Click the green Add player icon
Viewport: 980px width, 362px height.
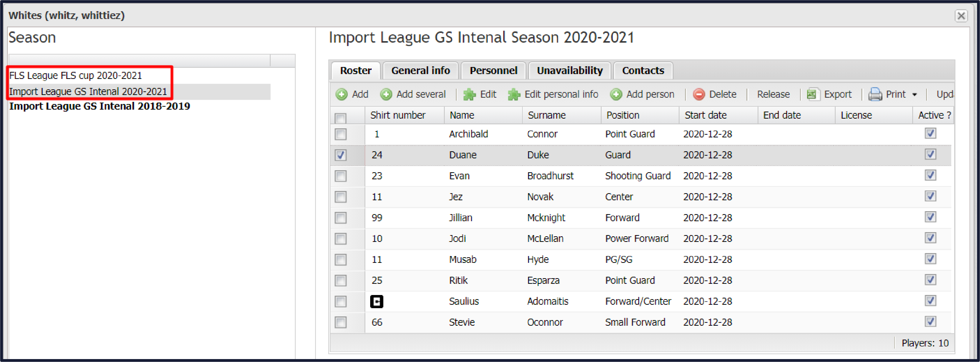(x=341, y=94)
